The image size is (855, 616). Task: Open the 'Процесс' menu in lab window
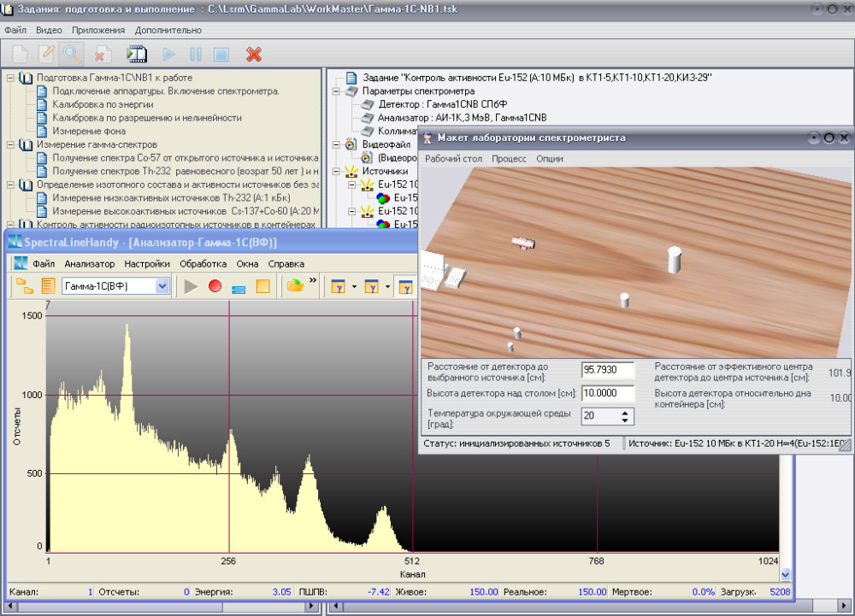509,159
